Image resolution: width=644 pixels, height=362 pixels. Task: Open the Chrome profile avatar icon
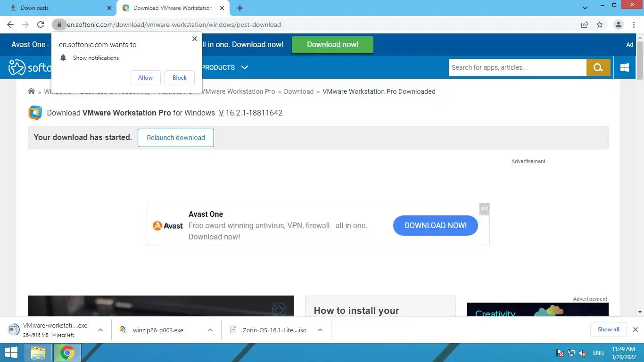pyautogui.click(x=619, y=25)
